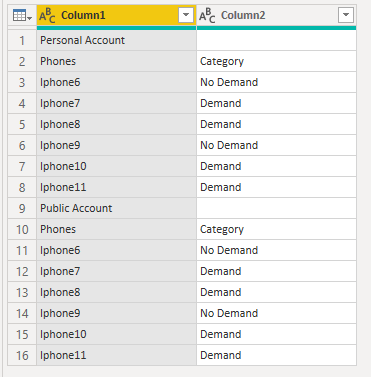Open the Column2 filter dropdown arrow

tap(346, 15)
